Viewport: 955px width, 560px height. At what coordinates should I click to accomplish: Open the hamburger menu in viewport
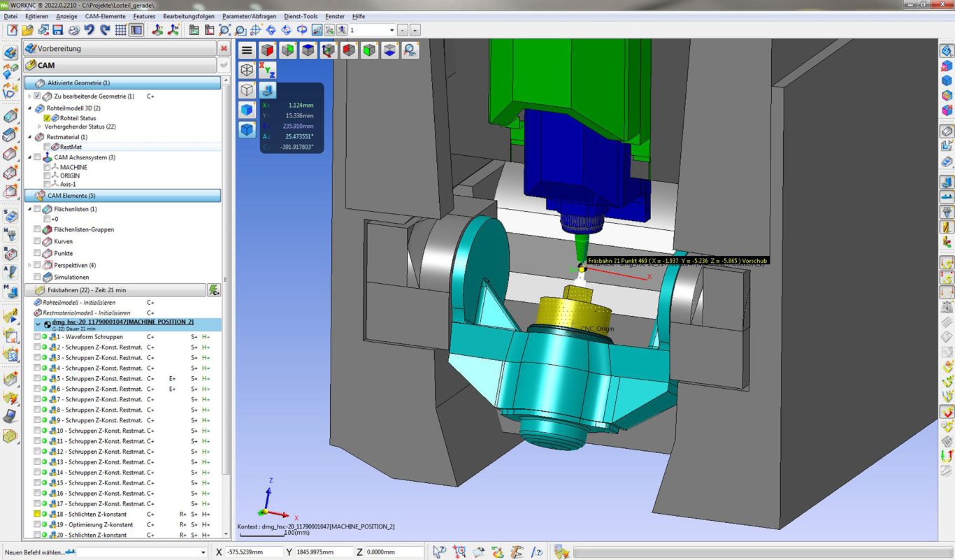[247, 50]
